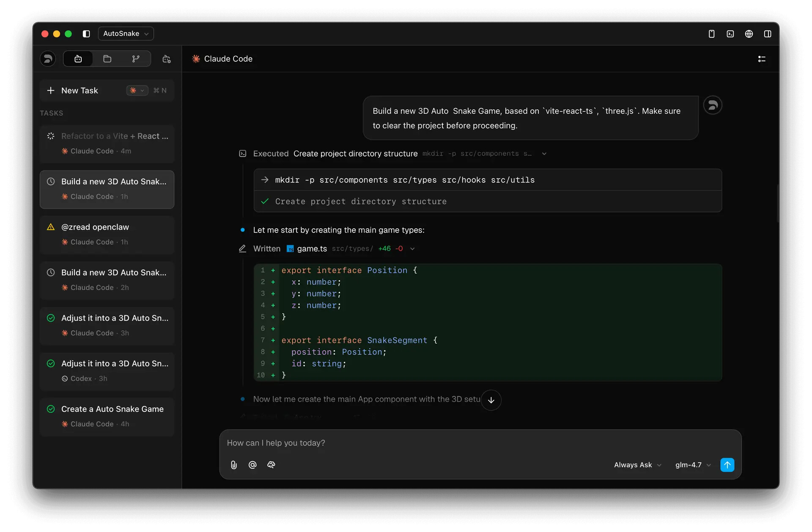Open the terminal panel icon in title bar

coord(730,34)
